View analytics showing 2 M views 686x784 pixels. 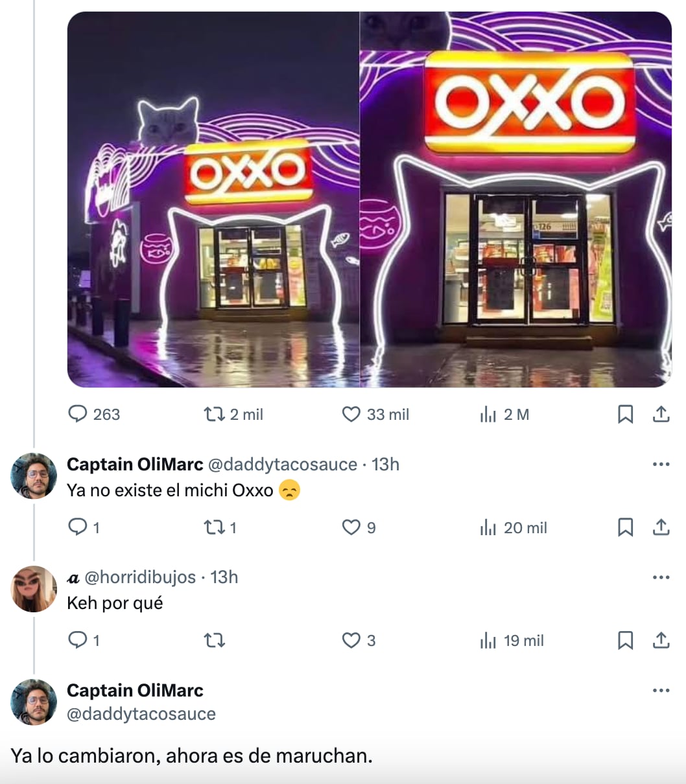[x=488, y=415]
